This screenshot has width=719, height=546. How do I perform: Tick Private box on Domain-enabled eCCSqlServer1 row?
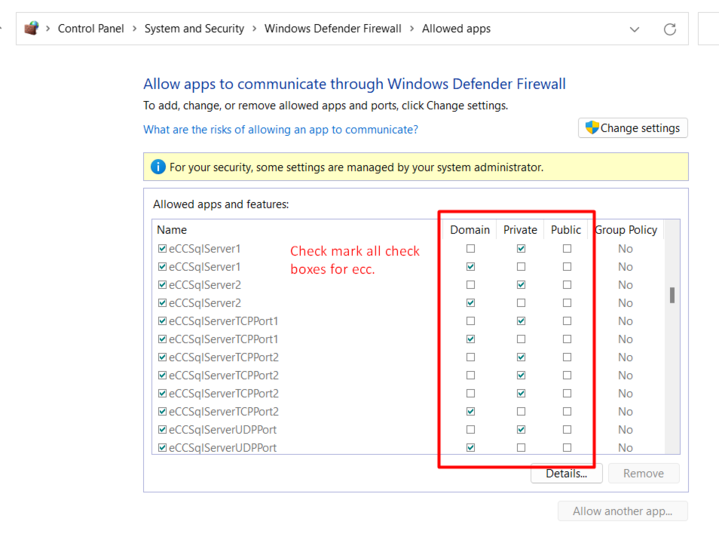tap(521, 267)
